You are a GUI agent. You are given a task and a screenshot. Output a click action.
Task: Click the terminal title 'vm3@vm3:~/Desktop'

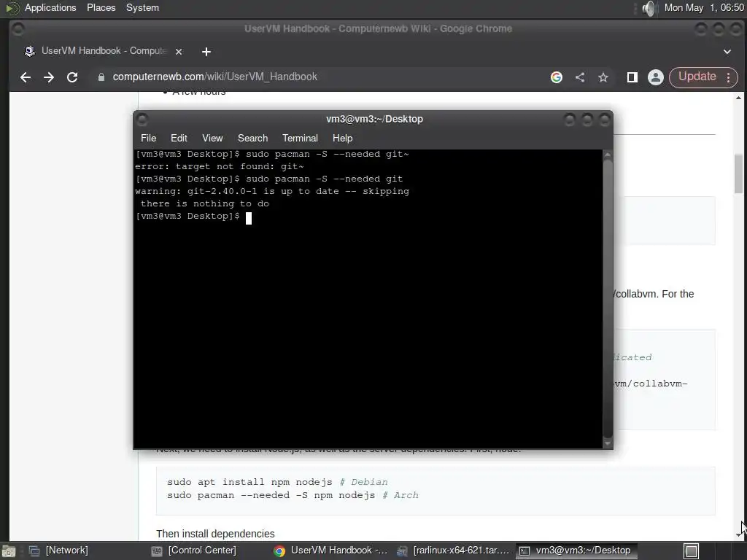click(374, 119)
